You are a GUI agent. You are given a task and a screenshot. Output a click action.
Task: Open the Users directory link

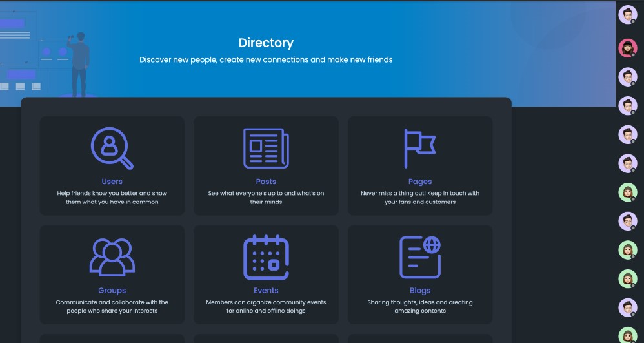coord(112,182)
